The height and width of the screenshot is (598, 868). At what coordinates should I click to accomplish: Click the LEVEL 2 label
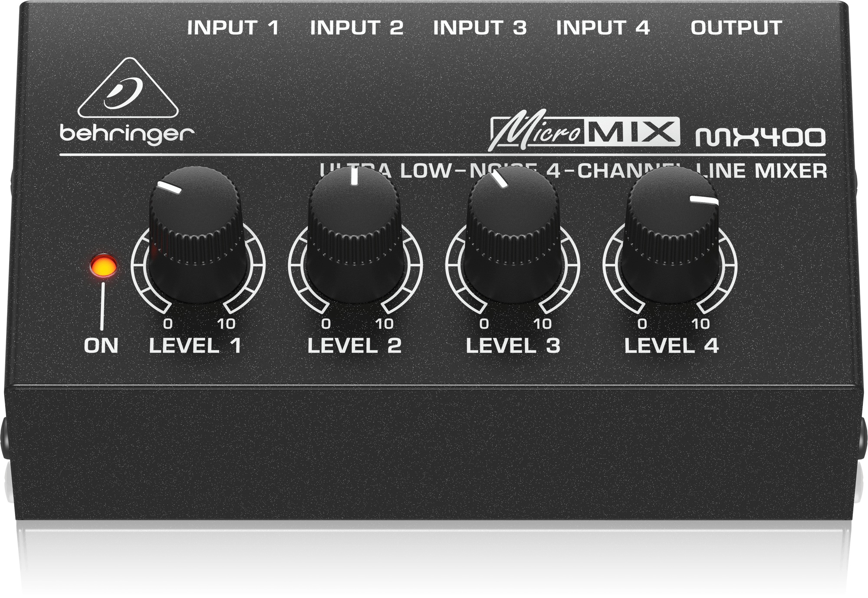click(354, 346)
